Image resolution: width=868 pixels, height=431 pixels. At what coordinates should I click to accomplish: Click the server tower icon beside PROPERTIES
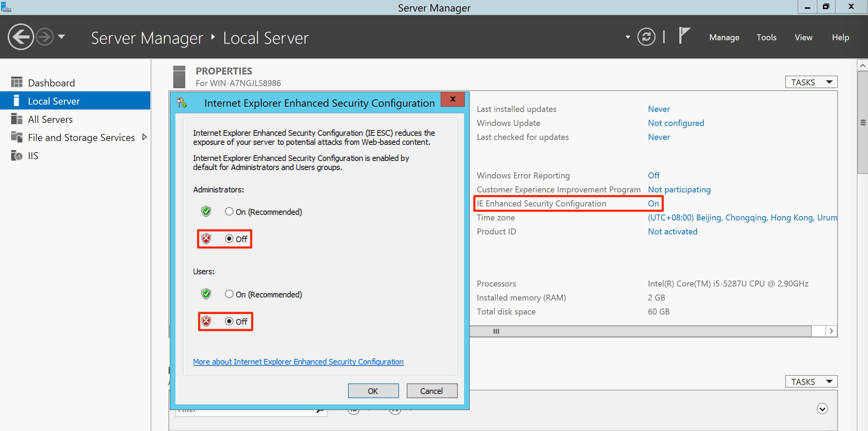coord(179,77)
